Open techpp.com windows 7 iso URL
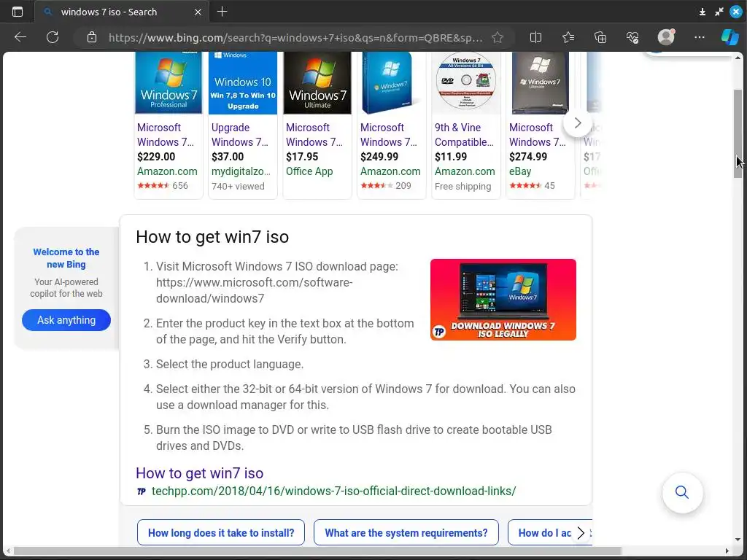747x560 pixels. (x=333, y=491)
